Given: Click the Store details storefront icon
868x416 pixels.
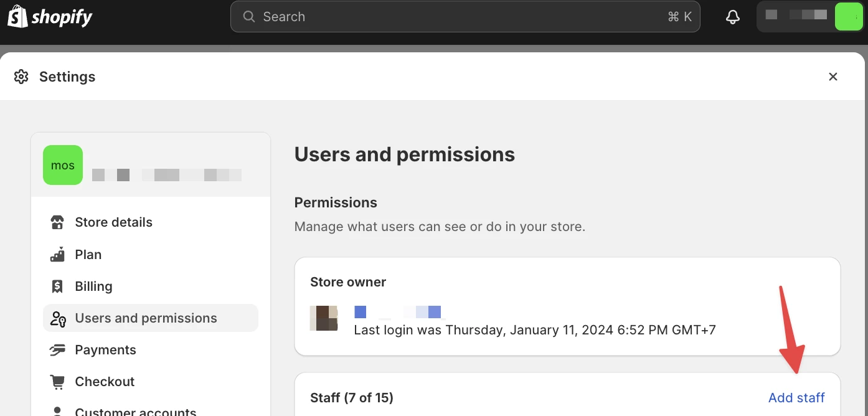Looking at the screenshot, I should pyautogui.click(x=57, y=222).
